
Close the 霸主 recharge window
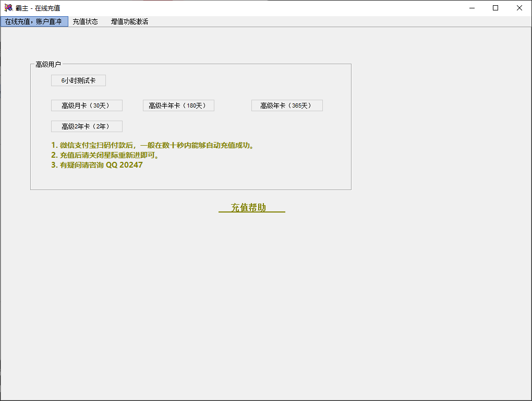tap(519, 8)
